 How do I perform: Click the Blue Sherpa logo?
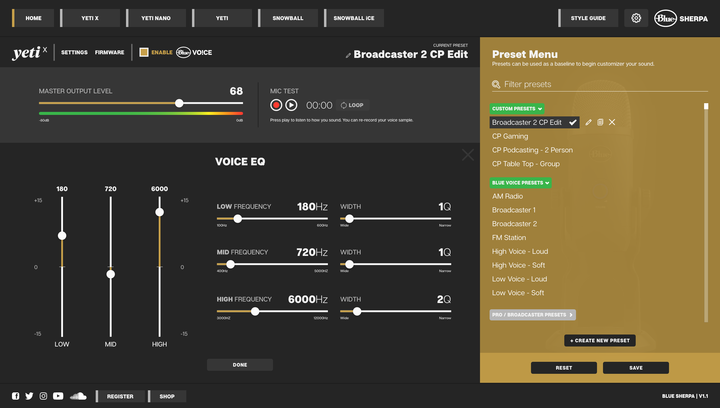[681, 18]
